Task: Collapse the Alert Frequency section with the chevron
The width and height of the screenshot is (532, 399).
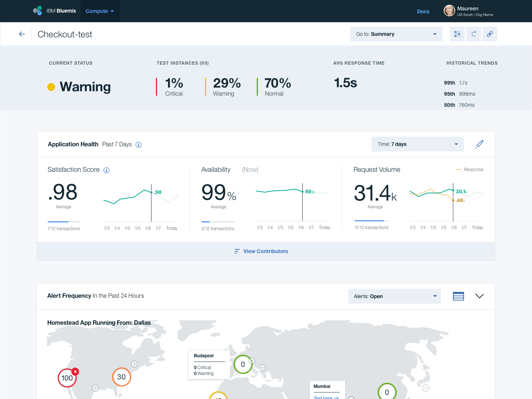Action: coord(479,296)
